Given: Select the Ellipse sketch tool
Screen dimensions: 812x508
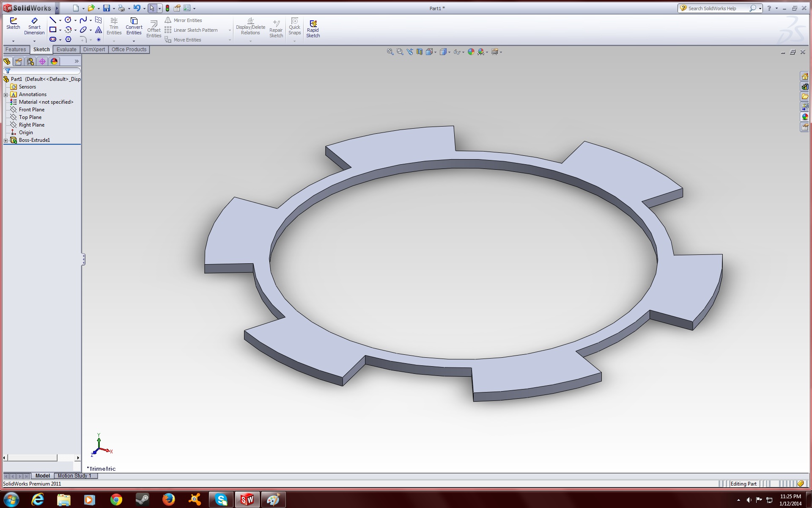Looking at the screenshot, I should (83, 30).
